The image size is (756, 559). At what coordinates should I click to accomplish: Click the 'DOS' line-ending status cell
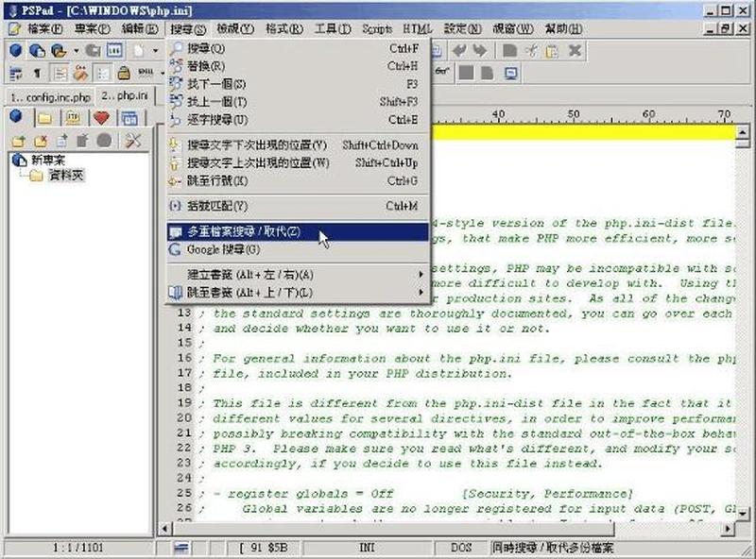pyautogui.click(x=461, y=548)
